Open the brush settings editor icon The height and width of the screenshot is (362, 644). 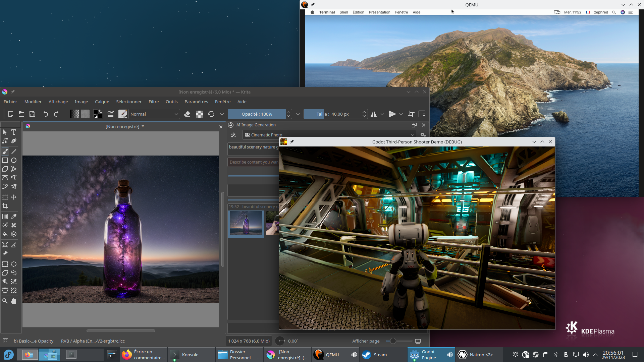tap(111, 114)
